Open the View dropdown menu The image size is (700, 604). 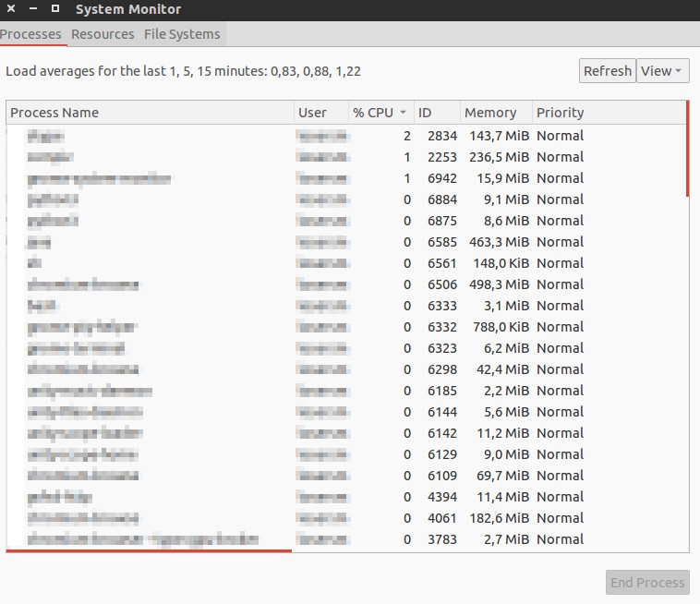tap(663, 71)
